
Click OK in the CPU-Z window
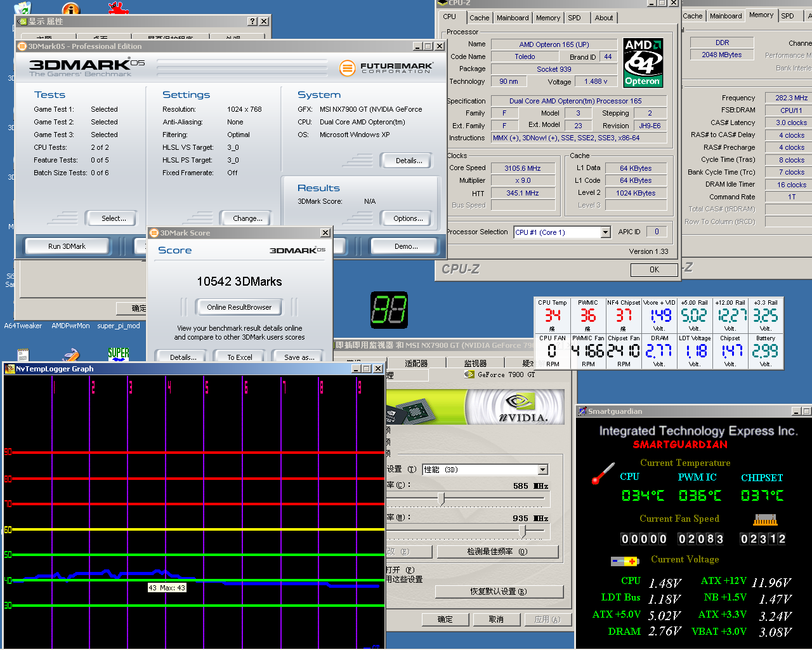pos(654,270)
